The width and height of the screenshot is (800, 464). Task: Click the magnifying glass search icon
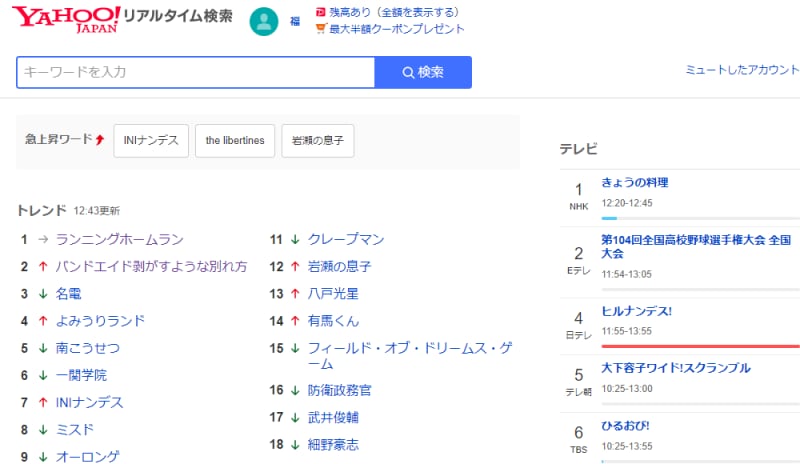point(408,72)
